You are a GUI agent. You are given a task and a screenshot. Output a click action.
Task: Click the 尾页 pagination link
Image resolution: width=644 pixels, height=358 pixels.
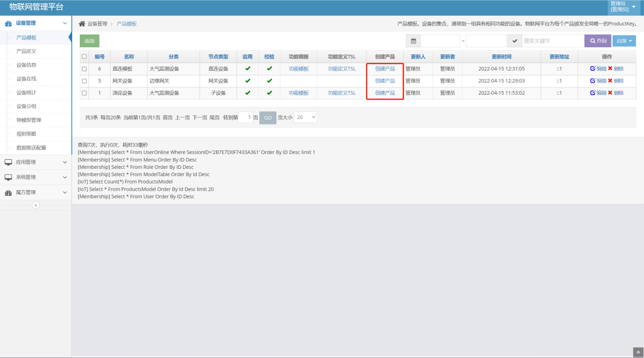click(x=214, y=117)
